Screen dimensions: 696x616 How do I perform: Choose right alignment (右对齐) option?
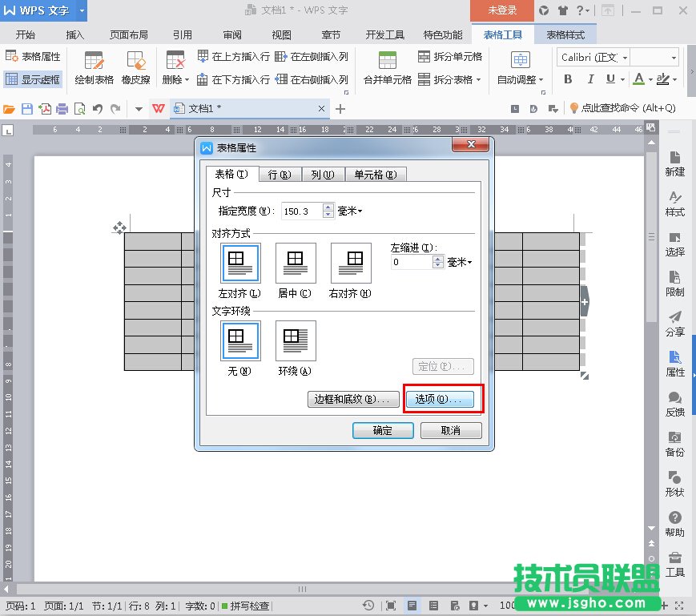tap(350, 264)
